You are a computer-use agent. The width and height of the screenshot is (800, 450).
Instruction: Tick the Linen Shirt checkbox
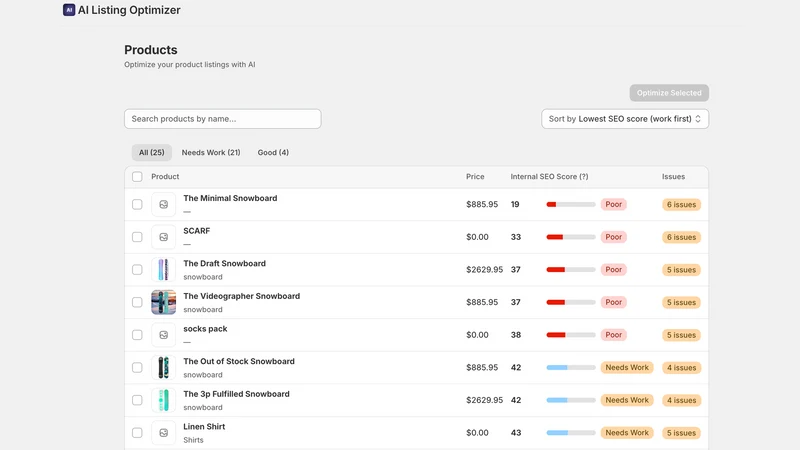(137, 433)
